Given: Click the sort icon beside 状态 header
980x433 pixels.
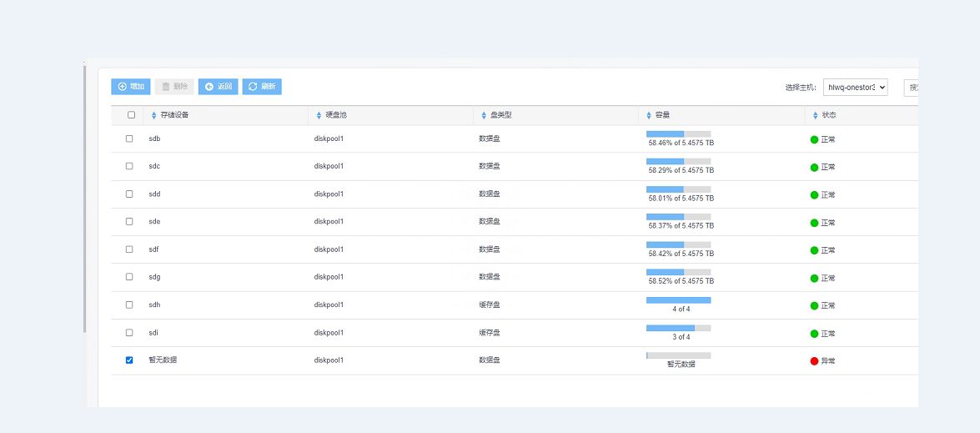Looking at the screenshot, I should coord(815,115).
